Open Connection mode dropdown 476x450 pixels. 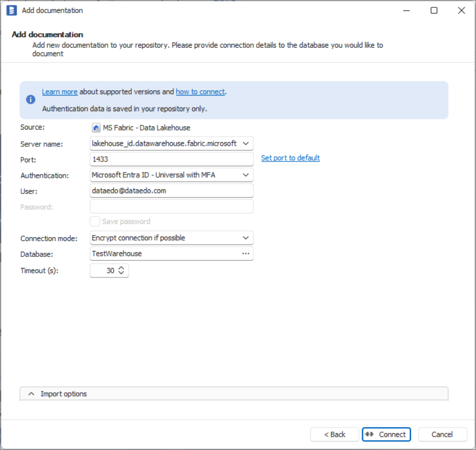(x=246, y=238)
